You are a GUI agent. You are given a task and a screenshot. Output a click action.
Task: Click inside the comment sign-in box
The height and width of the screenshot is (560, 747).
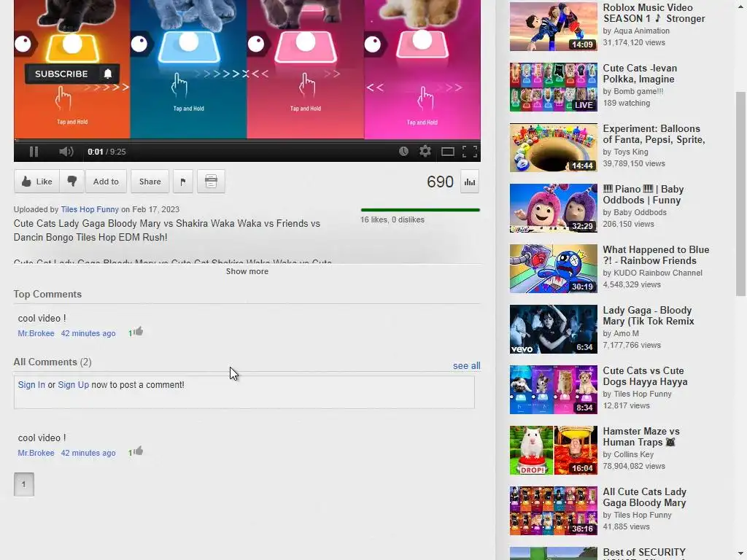[x=244, y=392]
